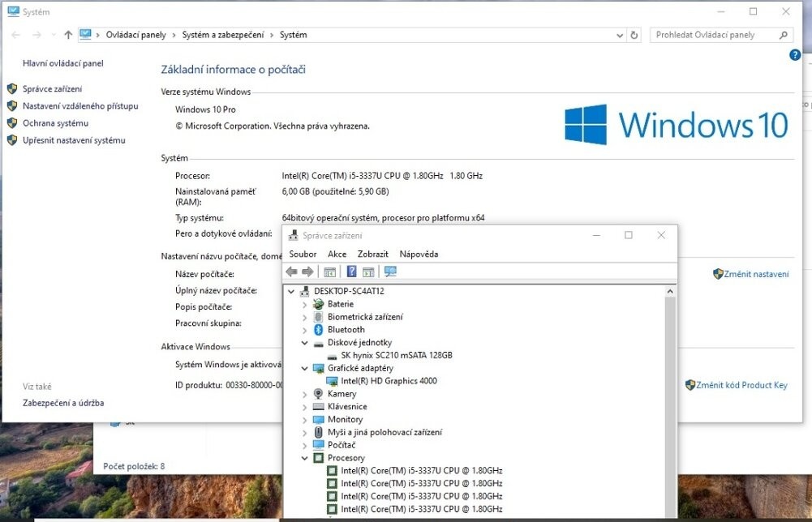Screen dimensions: 812x522
Task: Click the Systém breadcrumb segment
Action: pyautogui.click(x=293, y=35)
